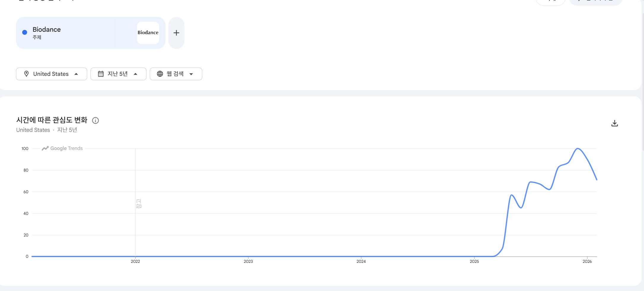Image resolution: width=644 pixels, height=291 pixels.
Task: Click the Google Trends logo on chart
Action: point(62,148)
